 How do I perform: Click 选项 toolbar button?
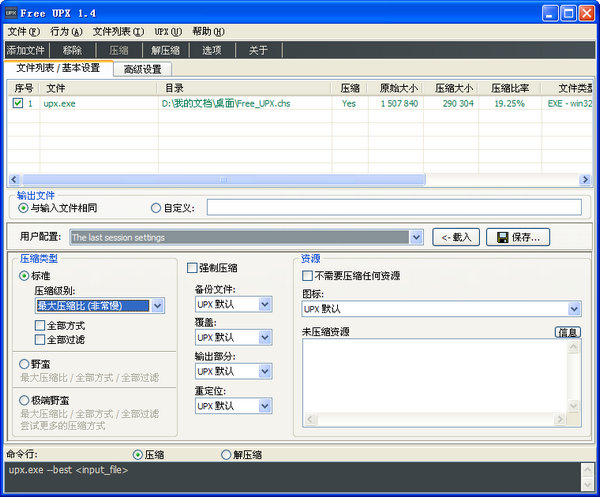(x=212, y=50)
